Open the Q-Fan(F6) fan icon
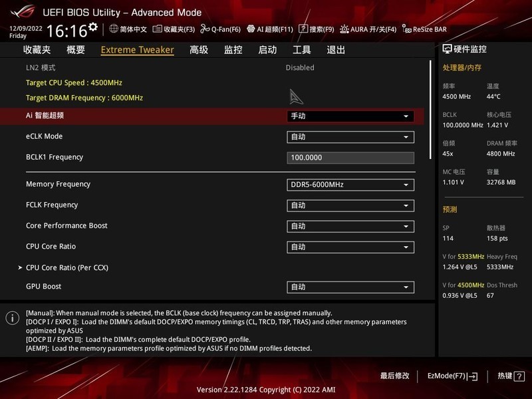Screen dimensions: 532x399 pyautogui.click(x=205, y=29)
